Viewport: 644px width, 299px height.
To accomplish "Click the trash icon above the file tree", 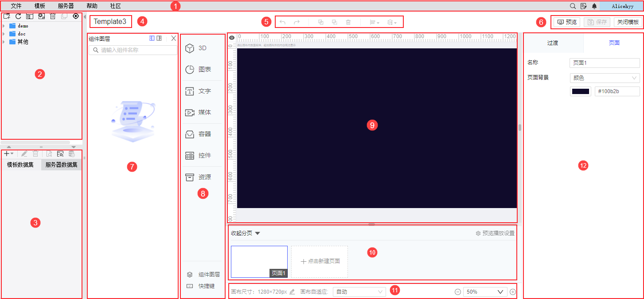I will 53,16.
